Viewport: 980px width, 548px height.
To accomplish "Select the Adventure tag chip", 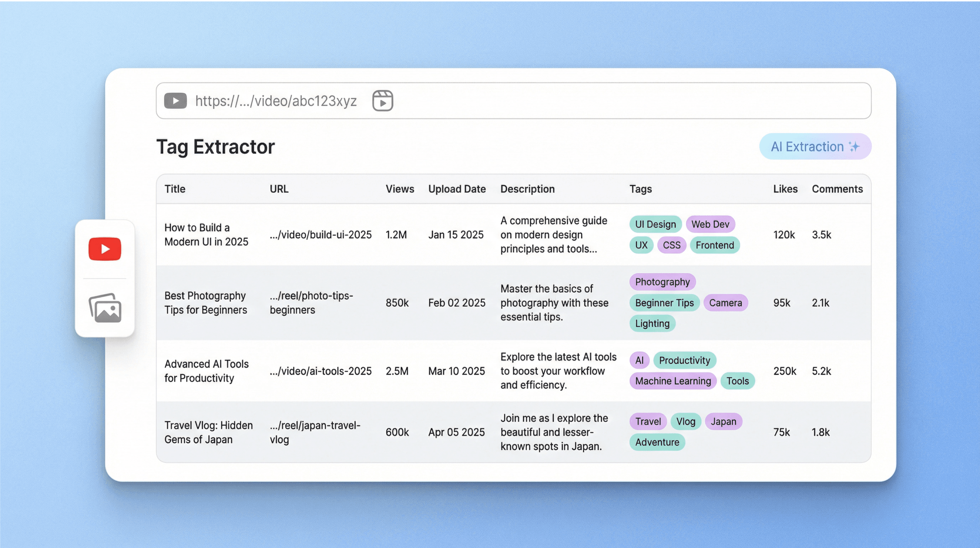I will (657, 442).
